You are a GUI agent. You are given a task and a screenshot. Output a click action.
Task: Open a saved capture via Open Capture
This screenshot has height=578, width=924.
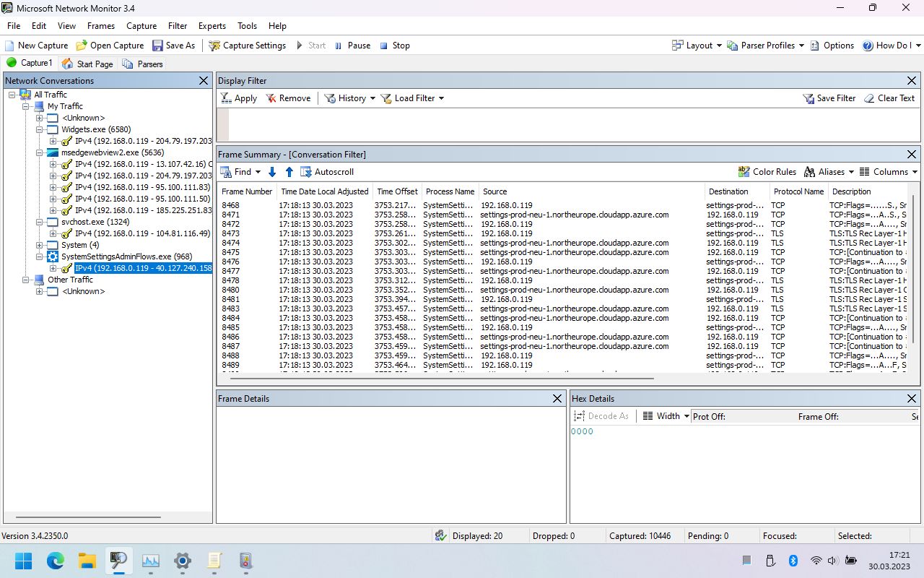coord(110,46)
